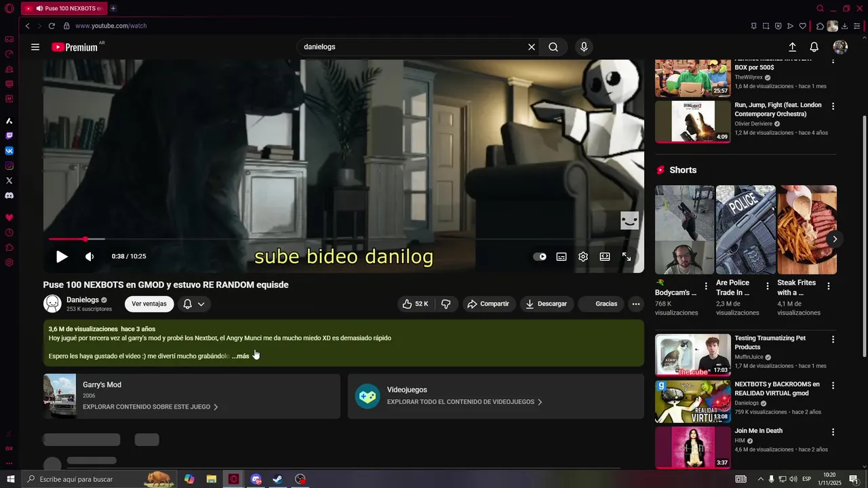The width and height of the screenshot is (868, 488).
Task: Like the video with 52 K
Action: pyautogui.click(x=415, y=304)
